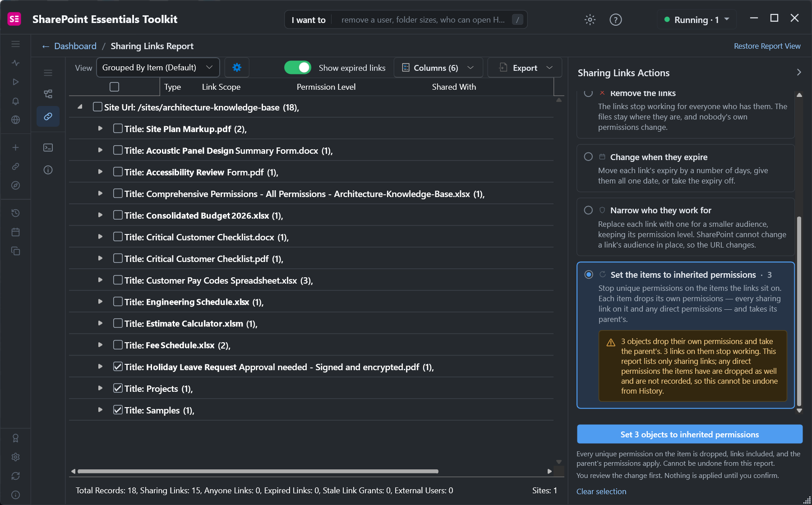Select the Narrow who they work for radio

[x=588, y=210]
